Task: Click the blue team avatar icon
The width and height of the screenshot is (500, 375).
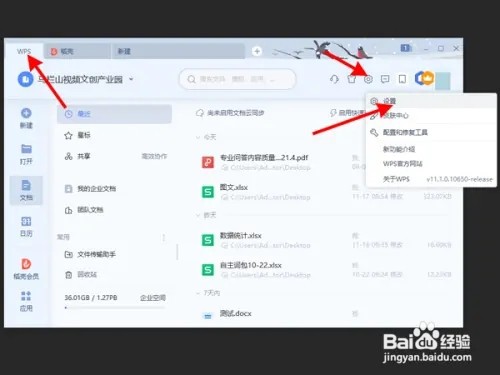Action: [25, 79]
